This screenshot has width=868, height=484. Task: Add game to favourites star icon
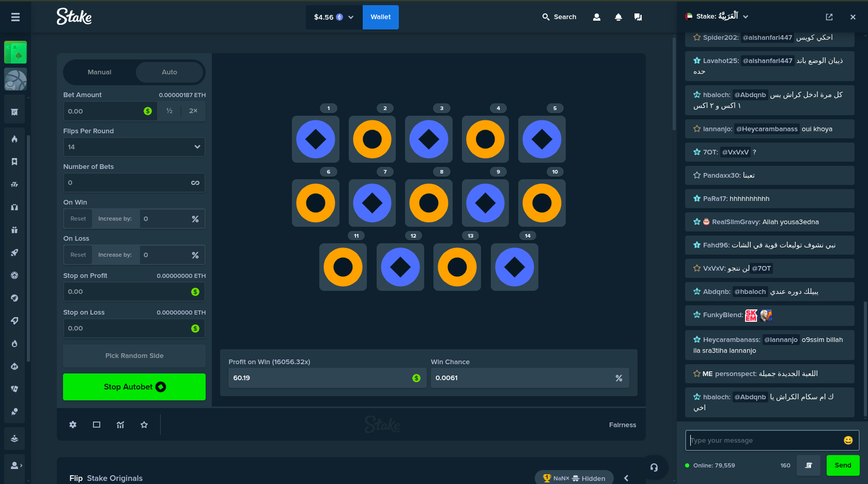(144, 425)
